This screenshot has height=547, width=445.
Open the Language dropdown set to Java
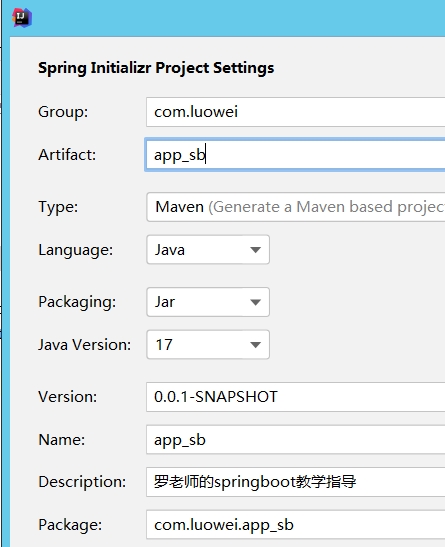tap(208, 250)
